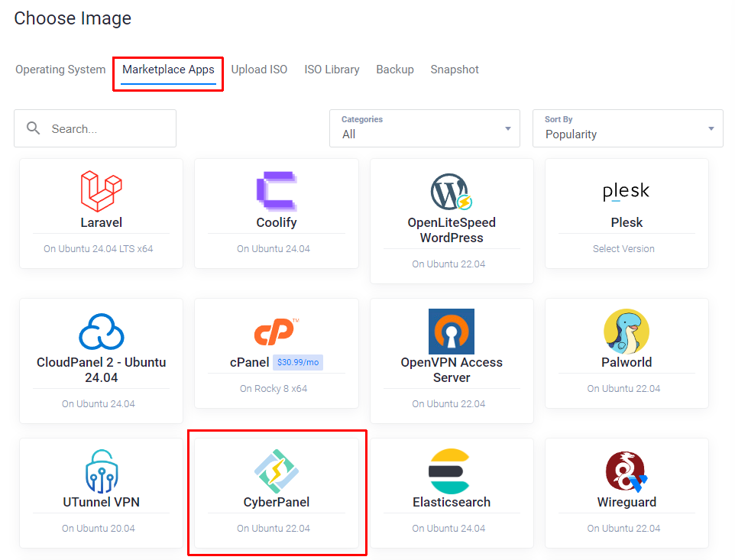This screenshot has height=560, width=735.
Task: Click the cPanel app name
Action: pos(249,362)
